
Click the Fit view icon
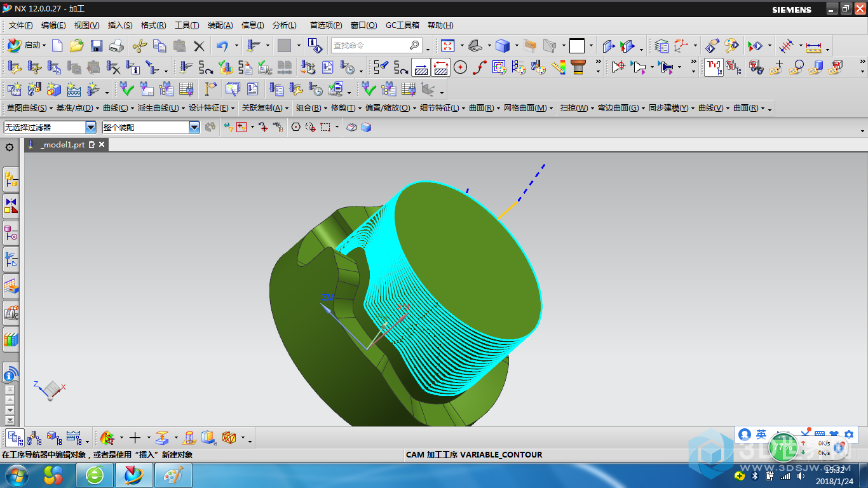click(x=448, y=45)
